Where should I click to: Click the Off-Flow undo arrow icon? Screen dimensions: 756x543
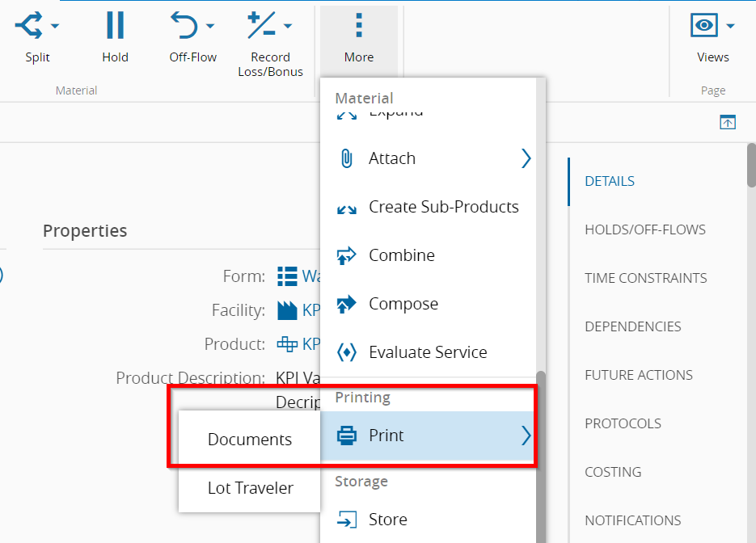pyautogui.click(x=184, y=26)
